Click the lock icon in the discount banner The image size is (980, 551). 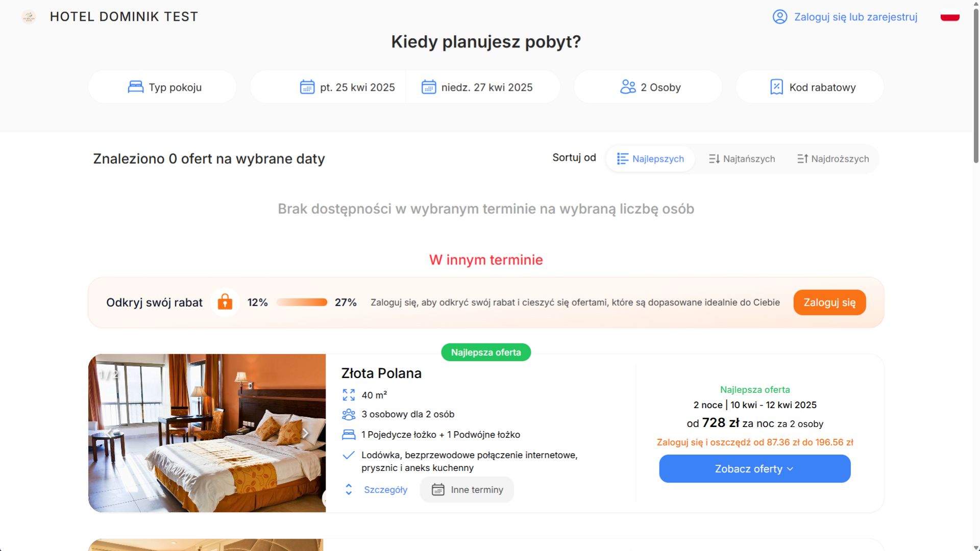(225, 302)
